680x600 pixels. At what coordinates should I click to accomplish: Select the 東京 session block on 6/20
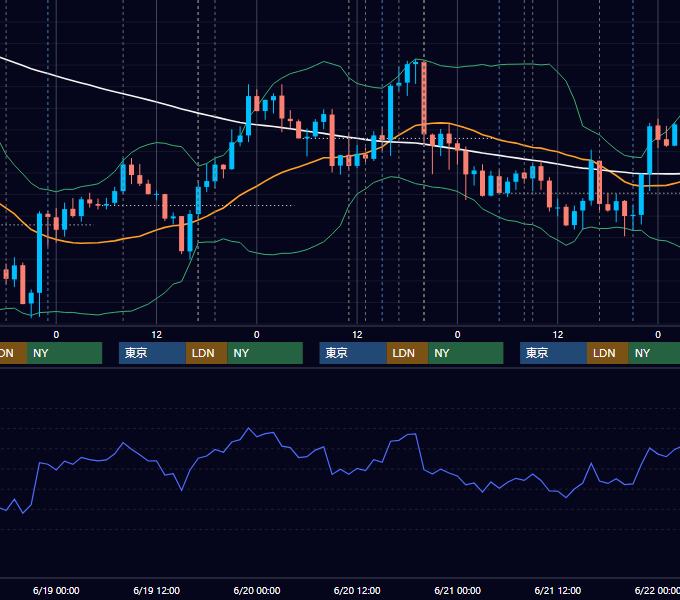point(353,353)
